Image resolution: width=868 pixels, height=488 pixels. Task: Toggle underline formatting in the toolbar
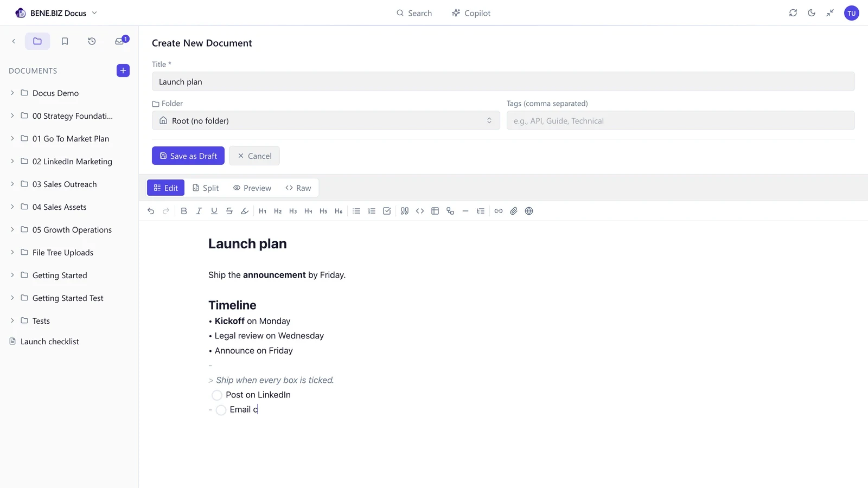tap(214, 211)
